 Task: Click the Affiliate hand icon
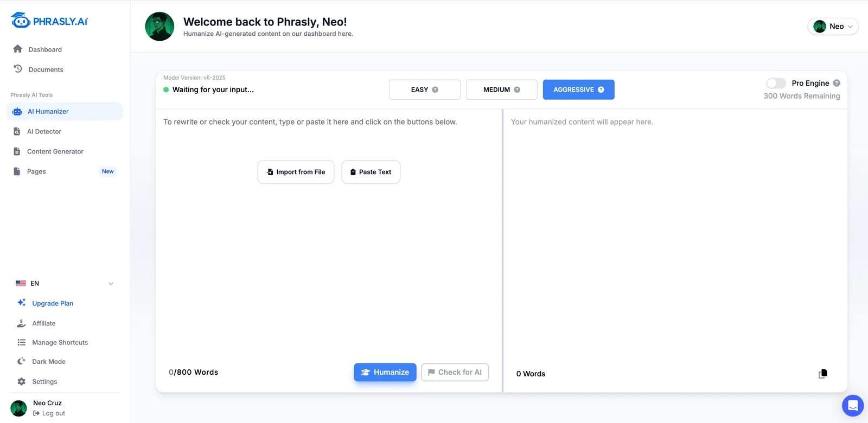(21, 323)
